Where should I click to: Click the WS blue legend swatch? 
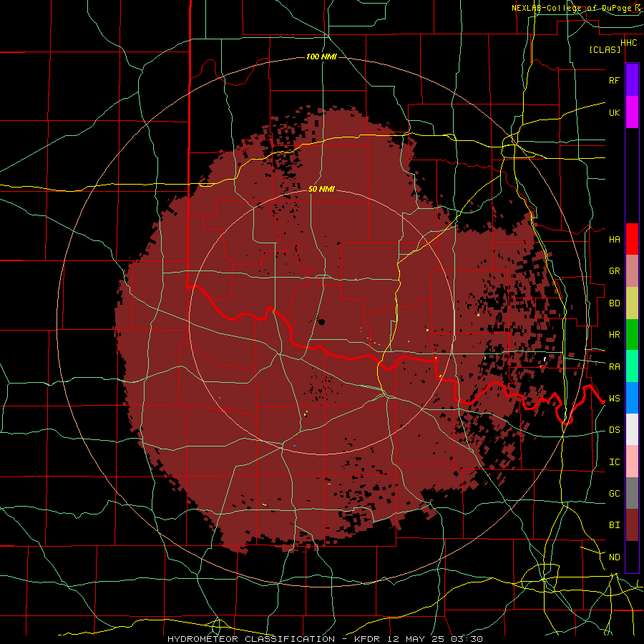click(632, 398)
